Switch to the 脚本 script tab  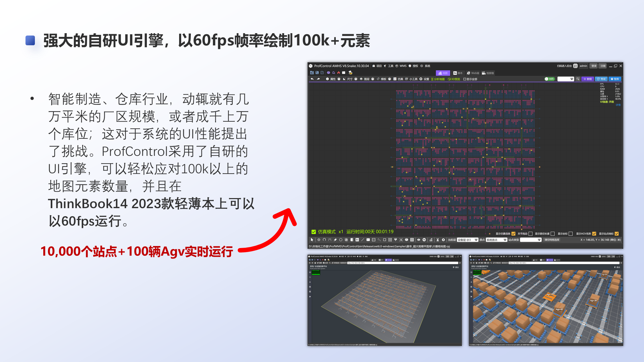point(458,73)
